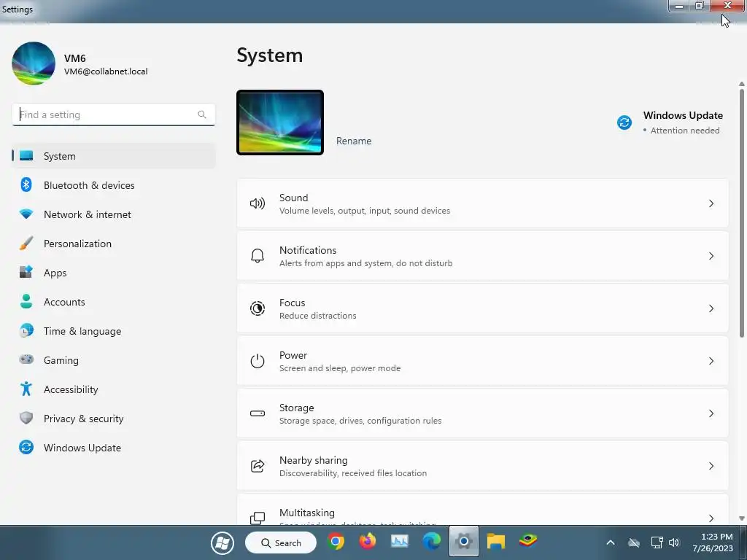Open Sound settings label
Screen dimensions: 747x560
tap(293, 198)
